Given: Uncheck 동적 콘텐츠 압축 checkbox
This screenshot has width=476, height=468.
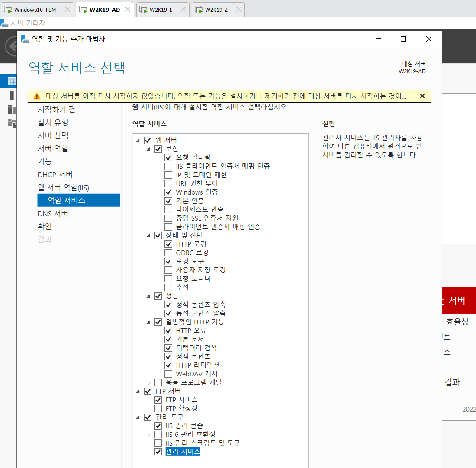Looking at the screenshot, I should (x=168, y=313).
